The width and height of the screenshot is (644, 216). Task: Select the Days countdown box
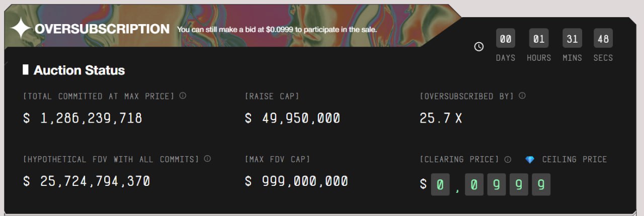(505, 39)
